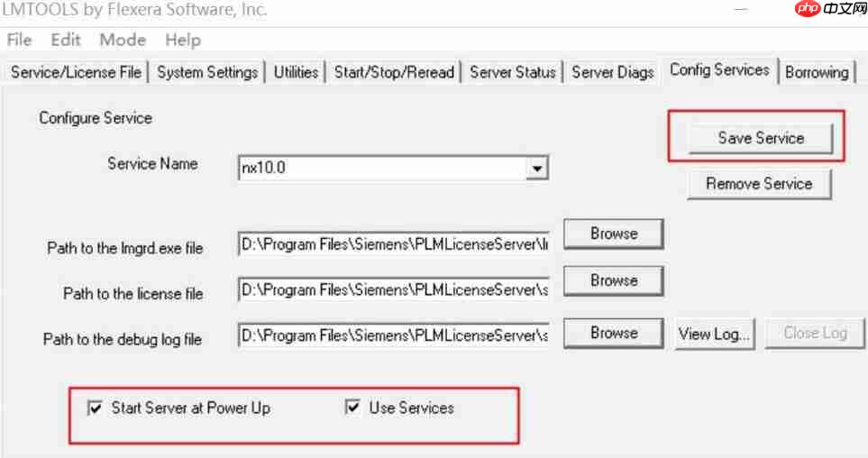868x458 pixels.
Task: Open the Help menu
Action: 183,40
